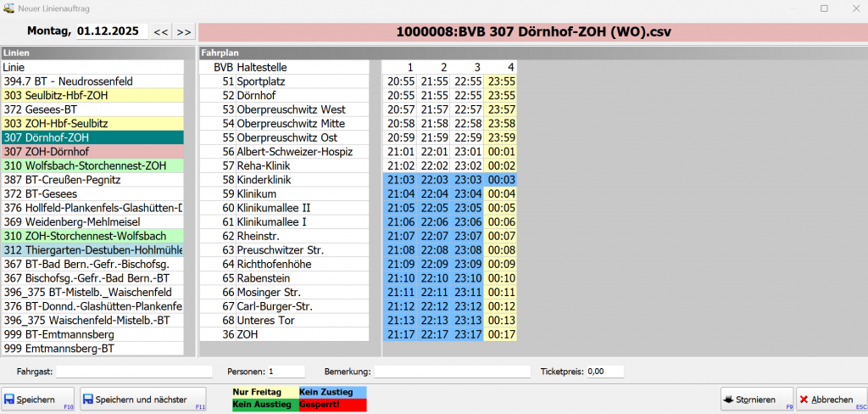Select line 303 Seulbitz-Hbf-ZOH
Image resolution: width=868 pixels, height=414 pixels.
tap(92, 96)
